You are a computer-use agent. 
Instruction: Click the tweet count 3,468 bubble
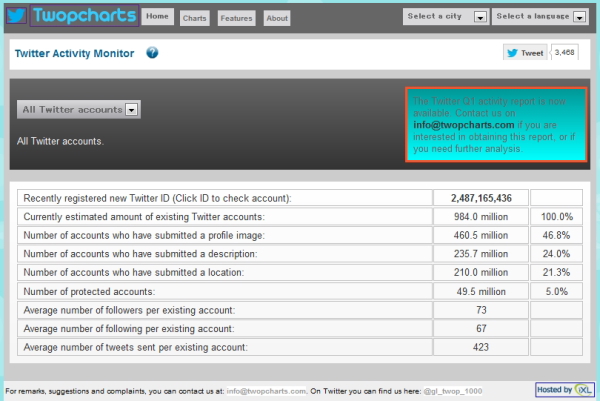pyautogui.click(x=564, y=53)
